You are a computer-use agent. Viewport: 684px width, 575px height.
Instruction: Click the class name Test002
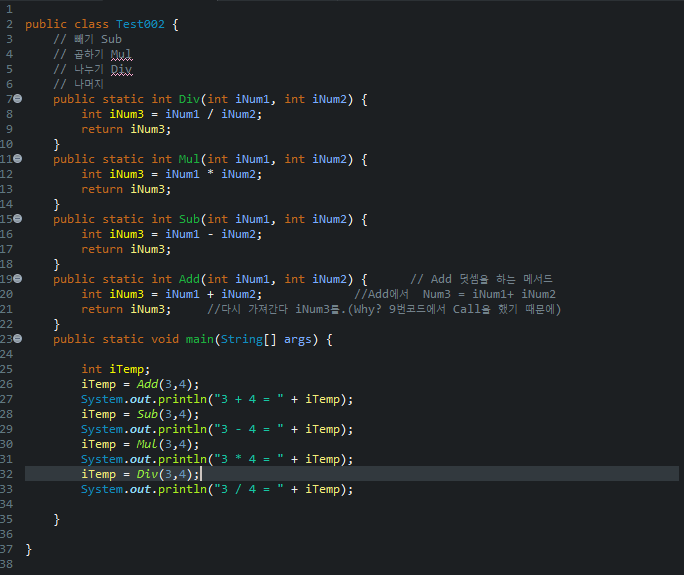tap(140, 24)
